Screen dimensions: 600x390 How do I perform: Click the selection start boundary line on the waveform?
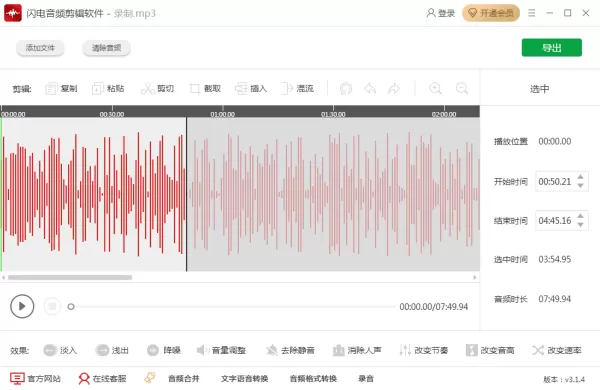click(x=187, y=194)
